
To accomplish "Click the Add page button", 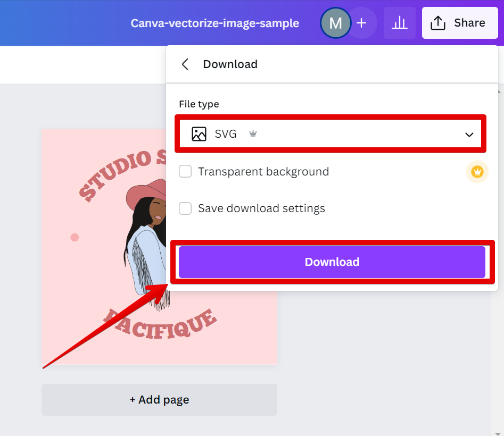I will pyautogui.click(x=159, y=399).
